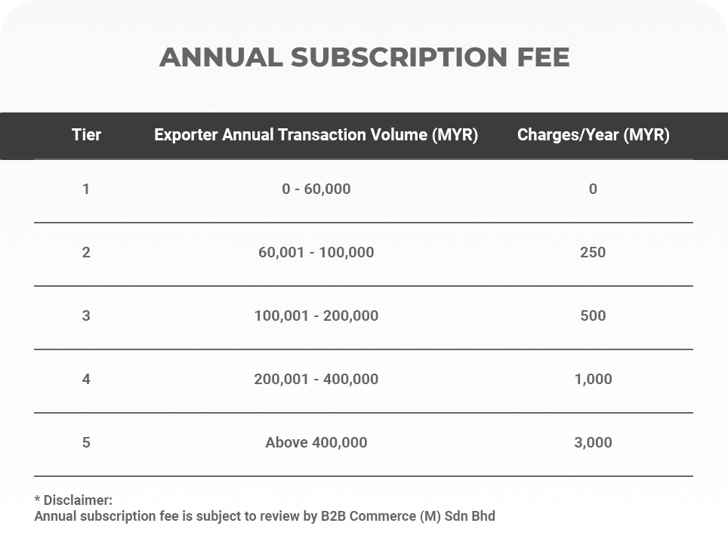Click the 100,001 - 200,000 volume range
Viewport: 728px width, 560px height.
point(316,316)
